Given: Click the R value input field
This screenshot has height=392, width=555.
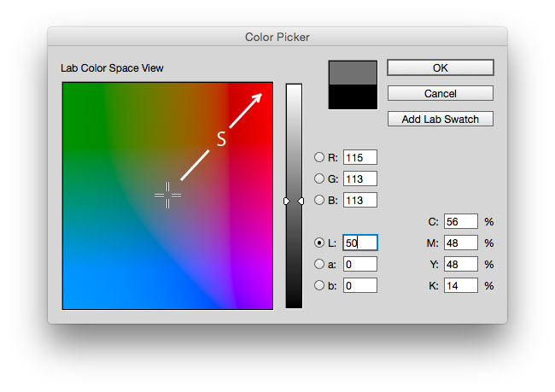Looking at the screenshot, I should click(x=360, y=157).
